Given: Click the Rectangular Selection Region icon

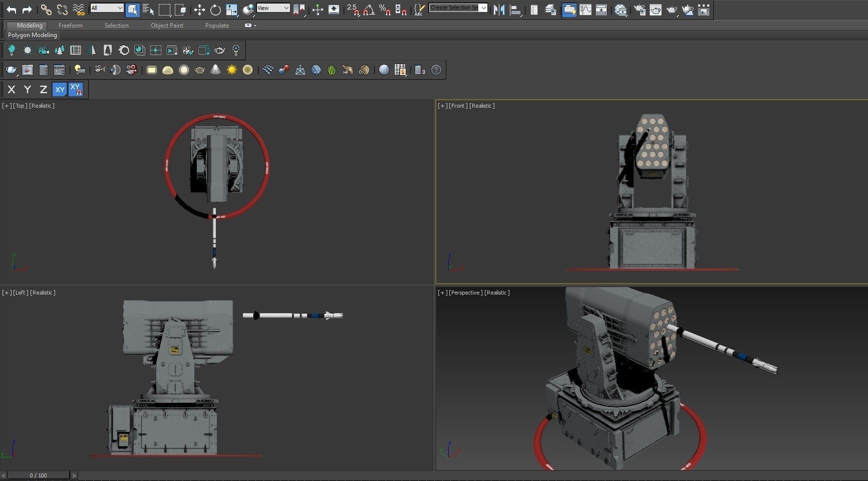Looking at the screenshot, I should point(164,10).
